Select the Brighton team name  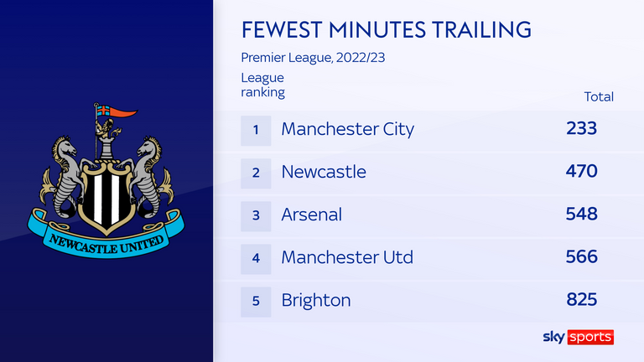[316, 301]
